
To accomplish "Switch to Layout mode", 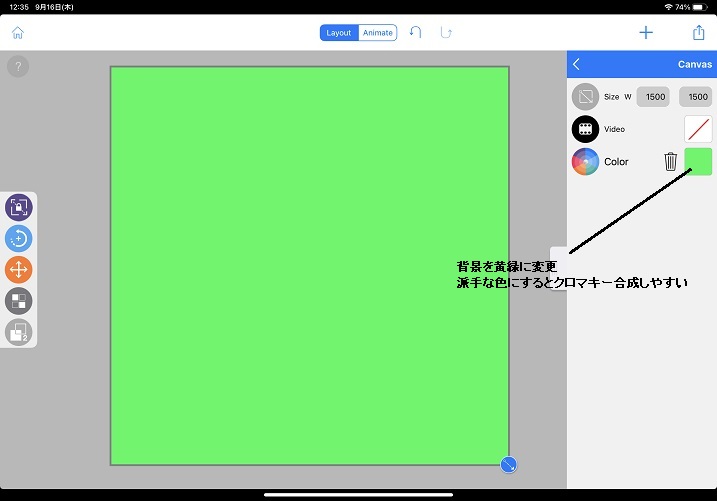I will (339, 33).
